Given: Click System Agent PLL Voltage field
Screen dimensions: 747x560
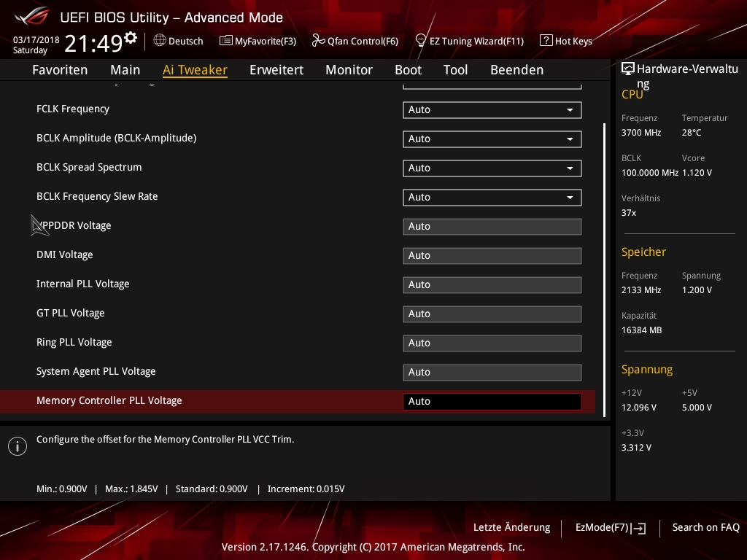Looking at the screenshot, I should pos(492,373).
